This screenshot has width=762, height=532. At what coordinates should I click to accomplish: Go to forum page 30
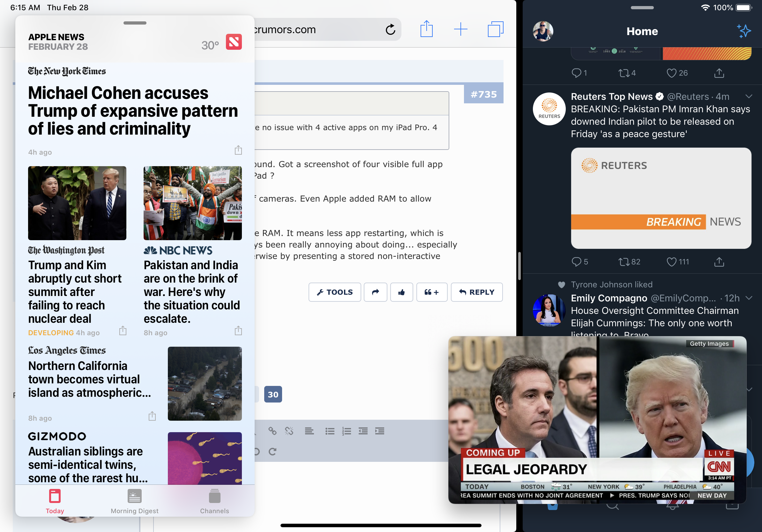pos(273,394)
